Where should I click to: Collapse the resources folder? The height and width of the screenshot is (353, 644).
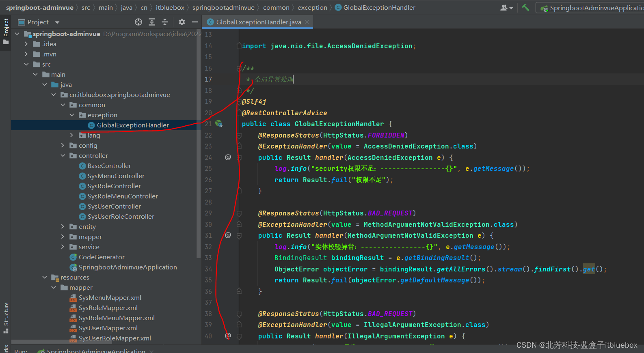44,277
